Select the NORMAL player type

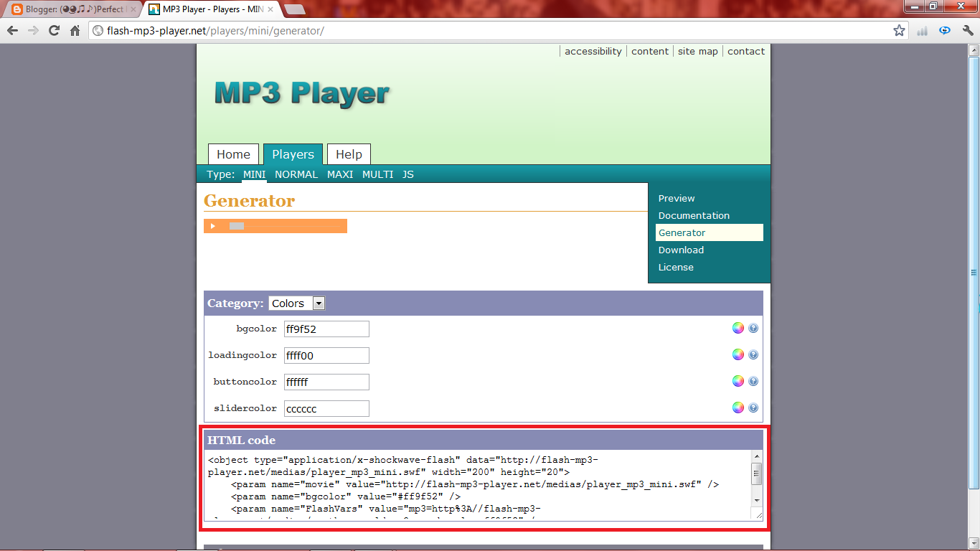(296, 174)
